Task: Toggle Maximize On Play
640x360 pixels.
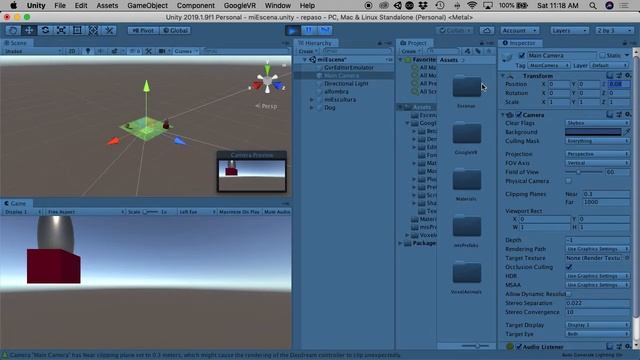Action: pos(239,212)
